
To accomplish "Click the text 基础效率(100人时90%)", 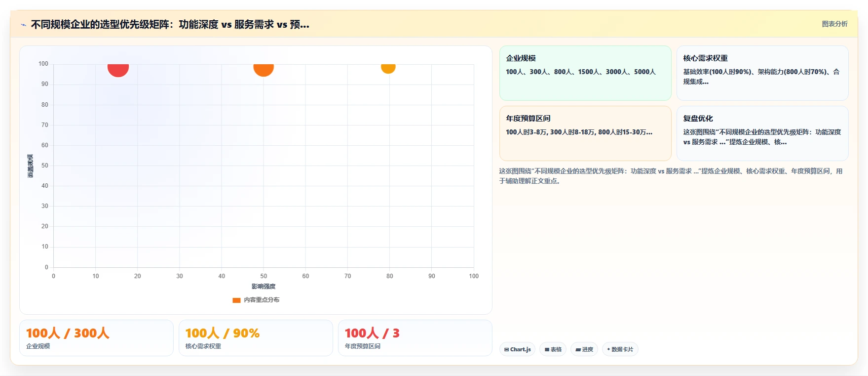I will (718, 72).
